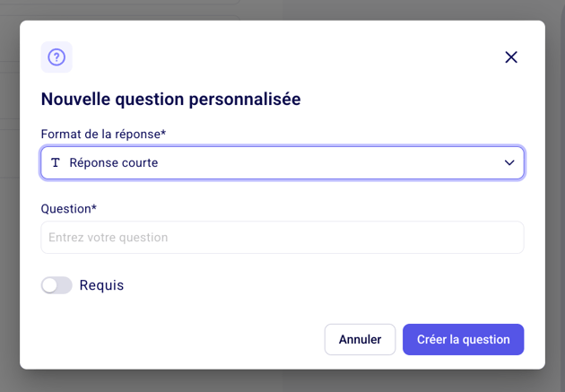Focus the "Entrez votre question" input field
Viewport: 565px width, 392px height.
coord(282,238)
